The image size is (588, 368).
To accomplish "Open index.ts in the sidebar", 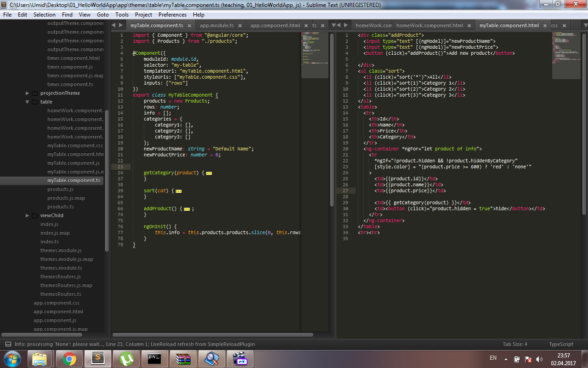I will (50, 241).
